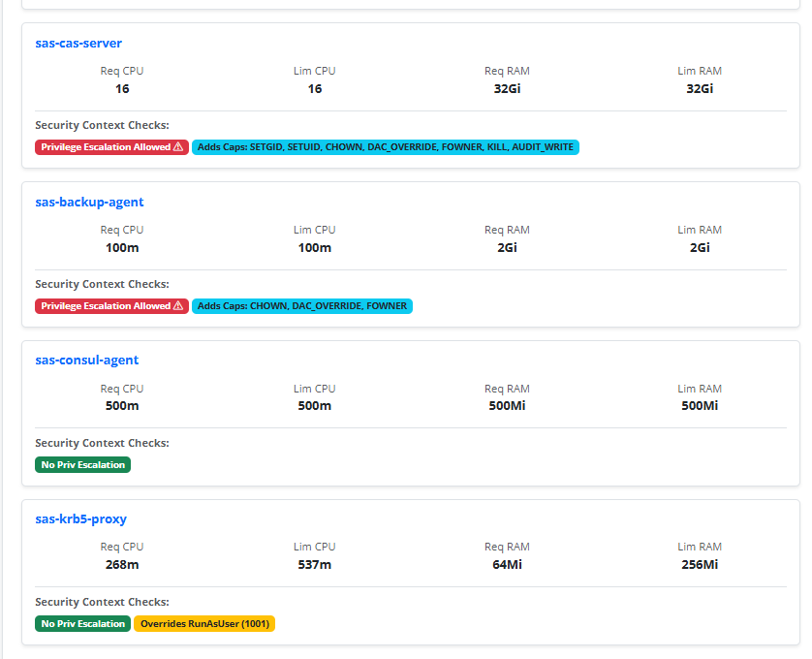Screen dimensions: 812x659
Task: Click sas-krb5-proxy No Priv Escalation badge
Action: click(83, 624)
